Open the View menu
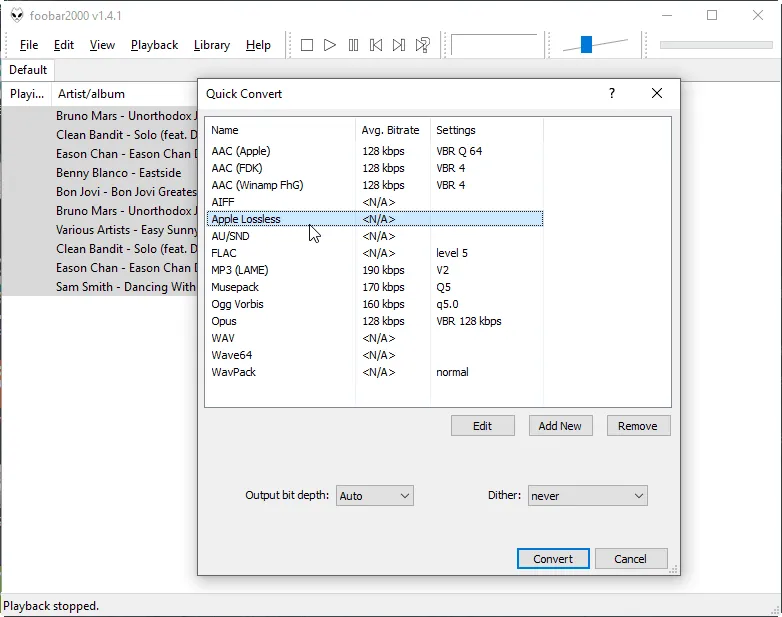Screen dimensions: 782x617 102,45
